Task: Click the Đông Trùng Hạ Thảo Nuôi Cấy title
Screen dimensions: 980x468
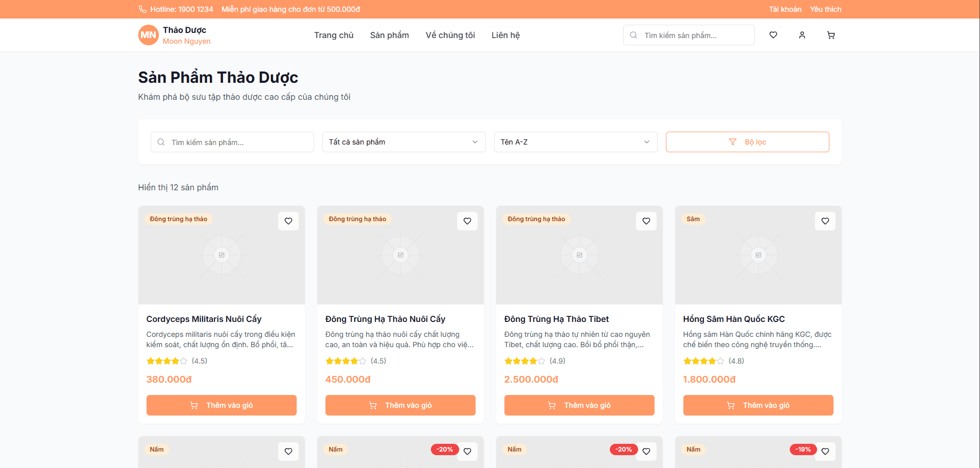Action: click(385, 319)
